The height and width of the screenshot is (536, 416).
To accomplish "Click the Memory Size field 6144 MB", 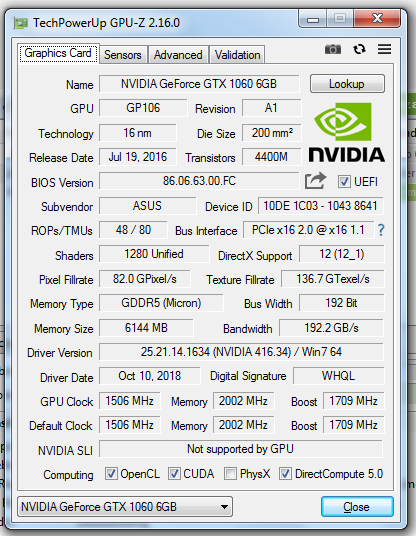I will (146, 328).
